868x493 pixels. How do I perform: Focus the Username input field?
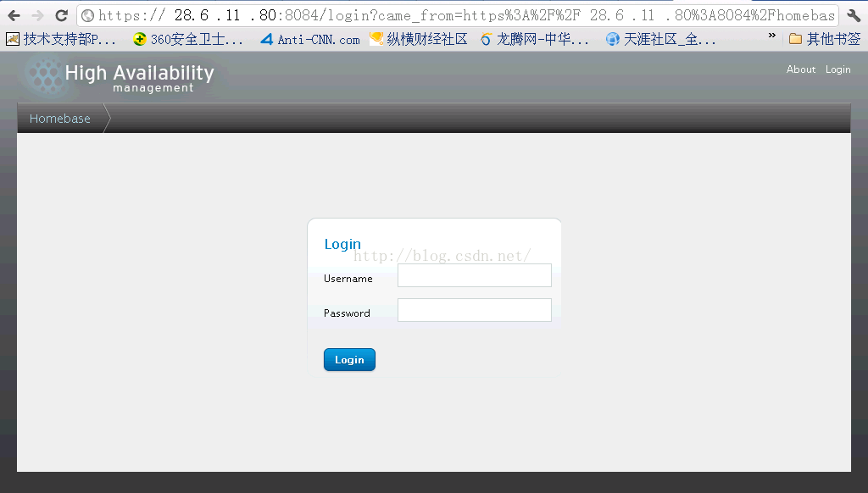475,275
